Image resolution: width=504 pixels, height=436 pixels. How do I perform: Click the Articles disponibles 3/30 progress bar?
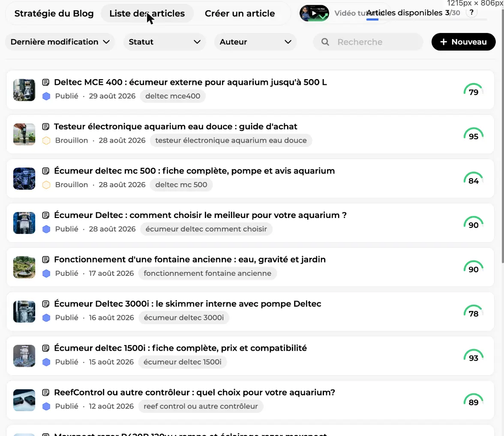click(x=426, y=20)
